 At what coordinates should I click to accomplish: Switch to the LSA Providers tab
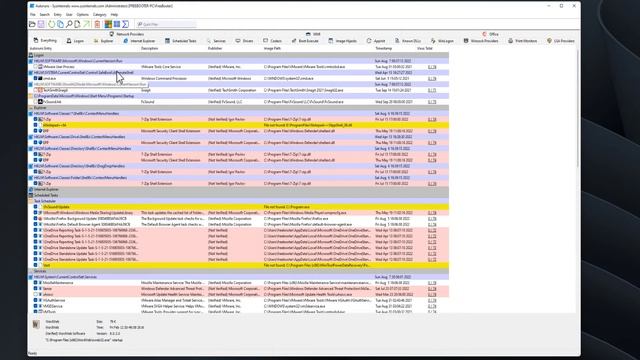tap(560, 41)
